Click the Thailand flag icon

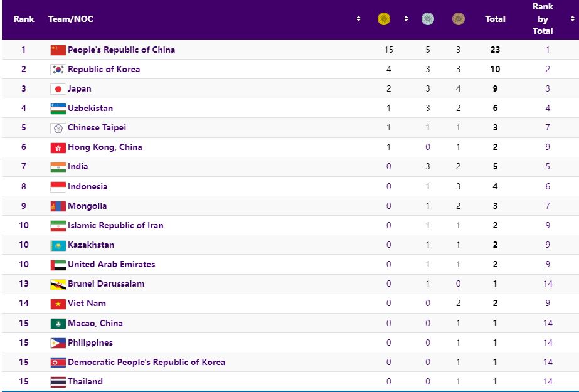pos(58,382)
